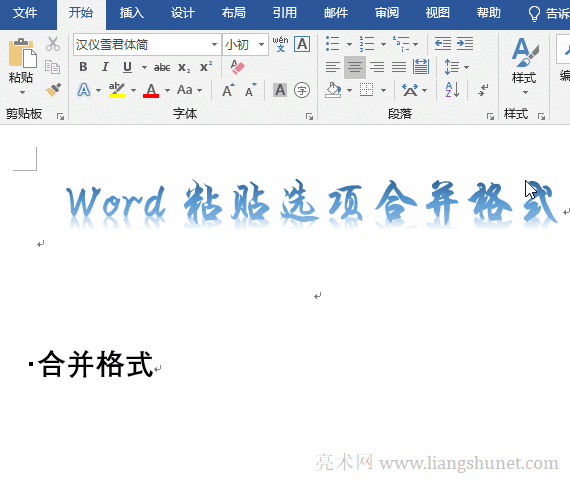Image resolution: width=570 pixels, height=480 pixels.
Task: Toggle superscript formatting
Action: point(206,67)
